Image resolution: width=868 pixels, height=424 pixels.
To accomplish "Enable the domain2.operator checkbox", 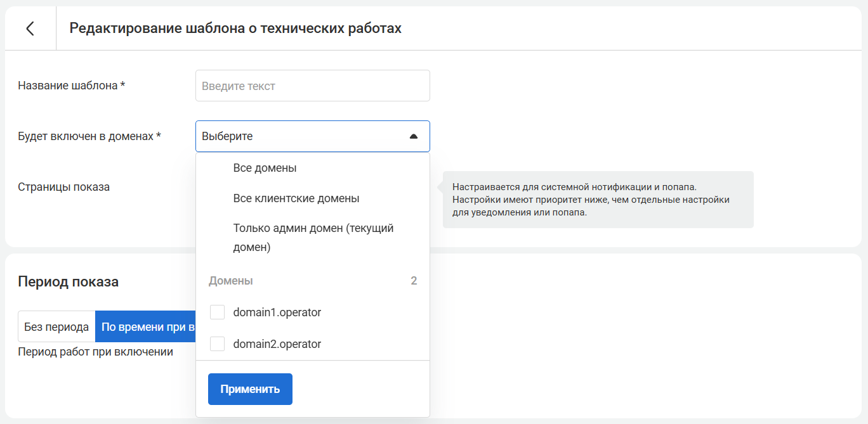I will coord(218,344).
